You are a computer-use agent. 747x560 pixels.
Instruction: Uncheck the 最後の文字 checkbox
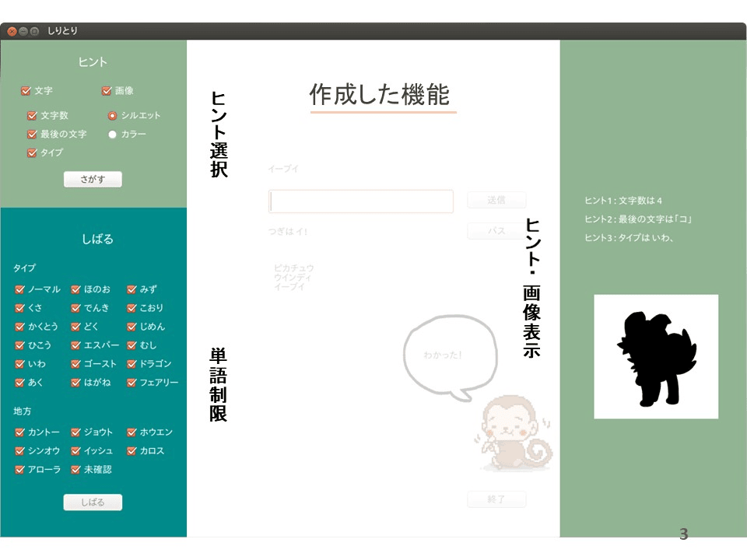(32, 135)
